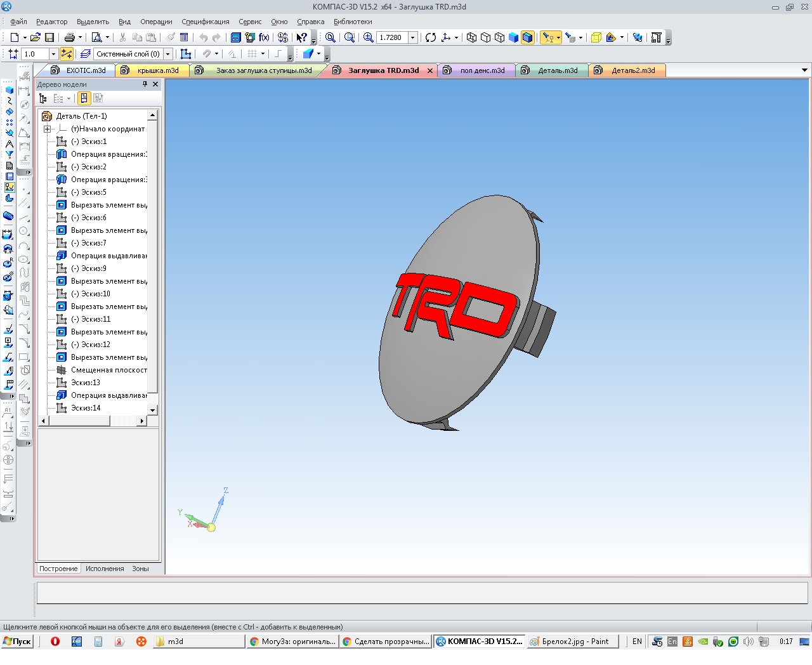Select Эскиз:13 in the model tree
Screen dimensions: 812x665
tap(86, 383)
